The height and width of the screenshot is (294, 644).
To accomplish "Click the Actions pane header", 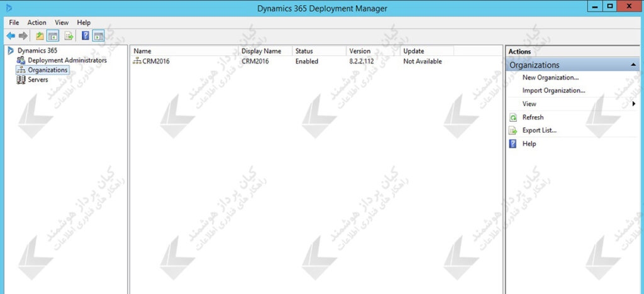I will pyautogui.click(x=572, y=52).
